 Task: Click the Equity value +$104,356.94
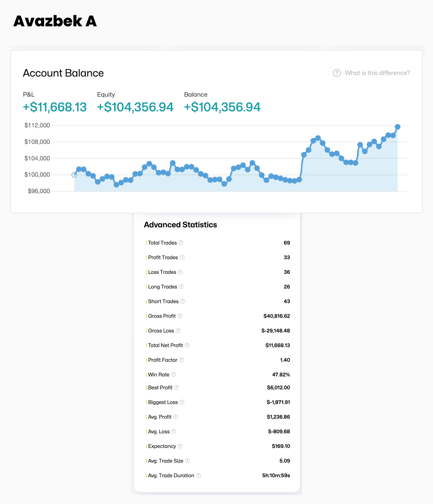(135, 107)
